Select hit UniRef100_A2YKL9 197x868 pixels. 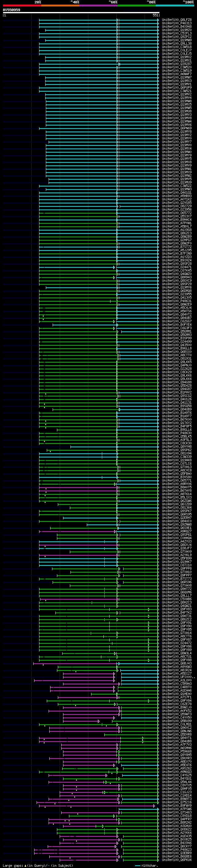177,555
